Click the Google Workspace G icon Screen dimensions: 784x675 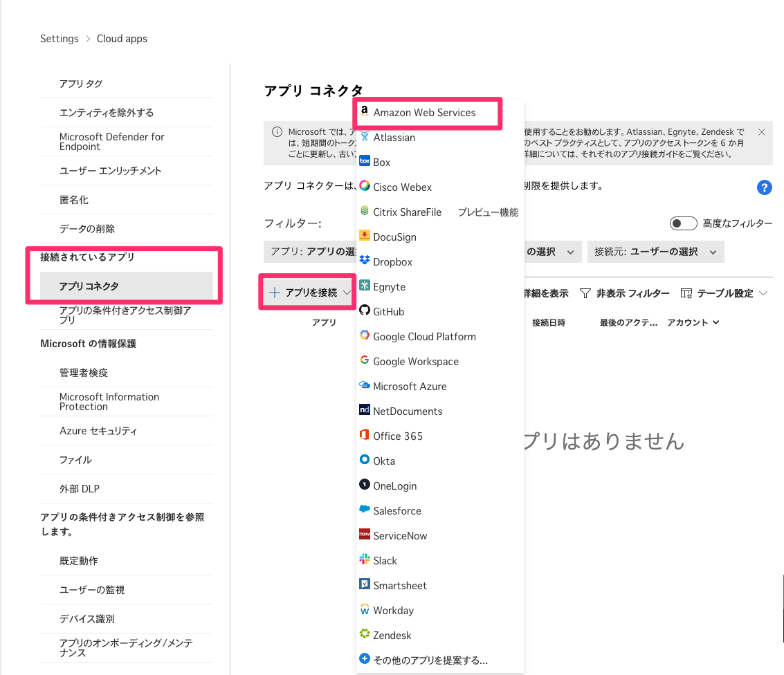pos(365,360)
